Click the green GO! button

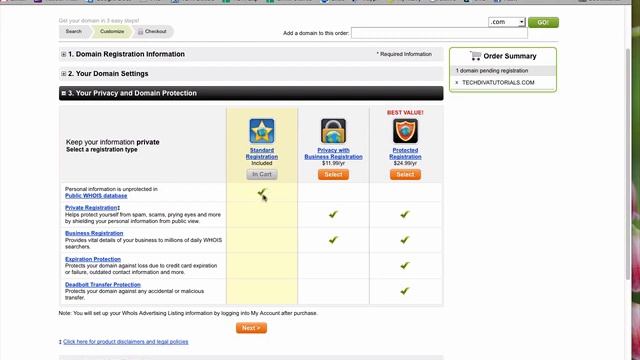(543, 22)
